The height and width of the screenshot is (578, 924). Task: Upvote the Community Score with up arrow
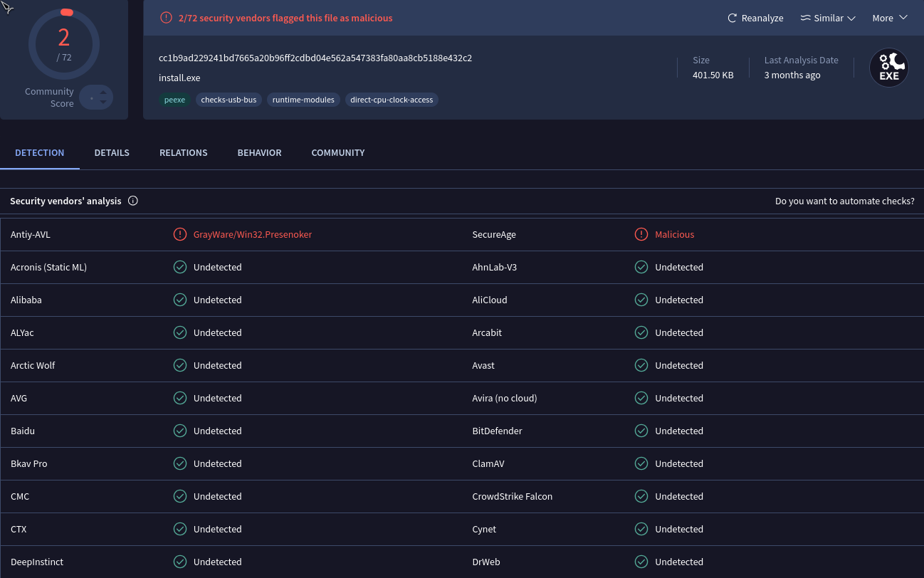pyautogui.click(x=103, y=91)
